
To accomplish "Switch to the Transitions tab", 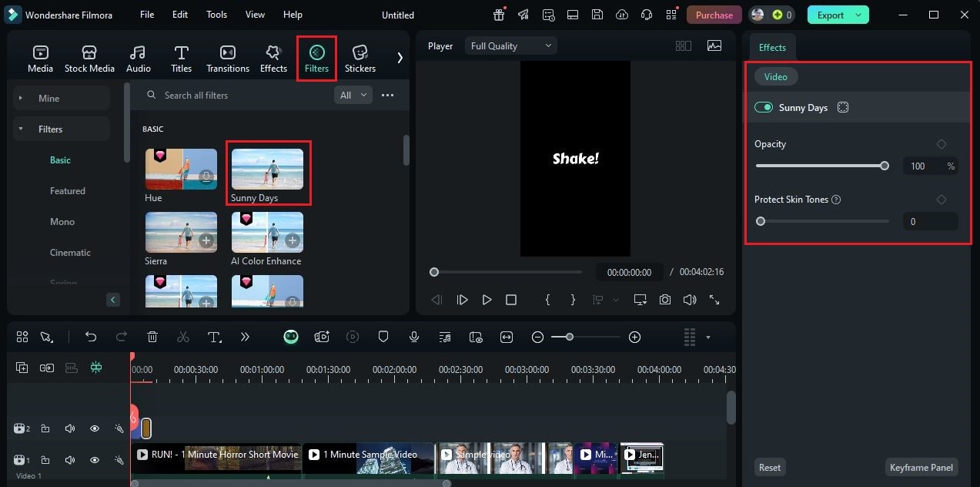I will pos(228,59).
